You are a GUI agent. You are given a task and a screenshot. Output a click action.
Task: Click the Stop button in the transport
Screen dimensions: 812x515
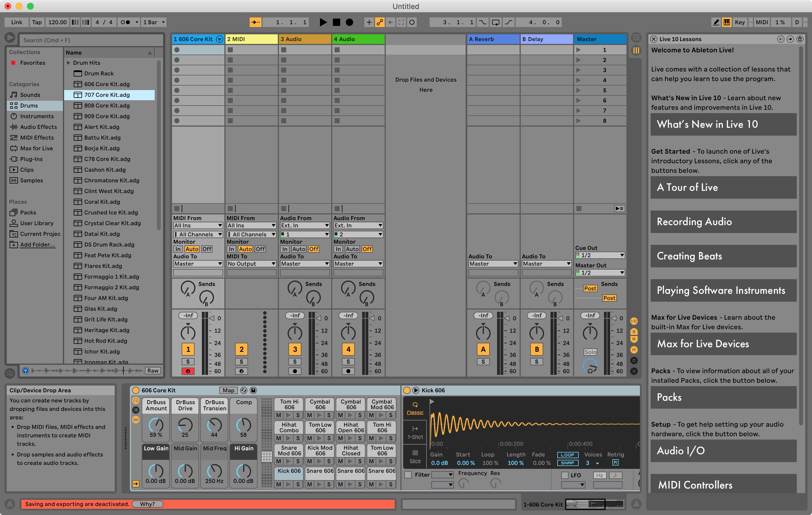[336, 22]
